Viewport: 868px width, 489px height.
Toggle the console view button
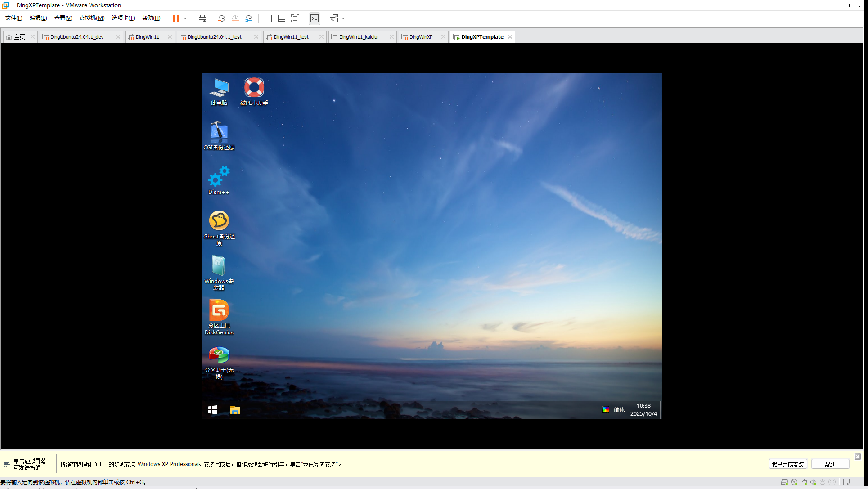[x=315, y=18]
